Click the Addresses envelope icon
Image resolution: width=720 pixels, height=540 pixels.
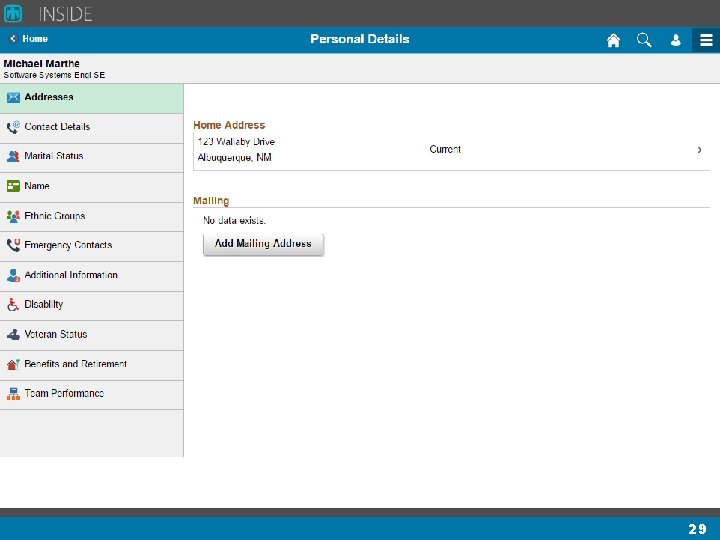13,97
